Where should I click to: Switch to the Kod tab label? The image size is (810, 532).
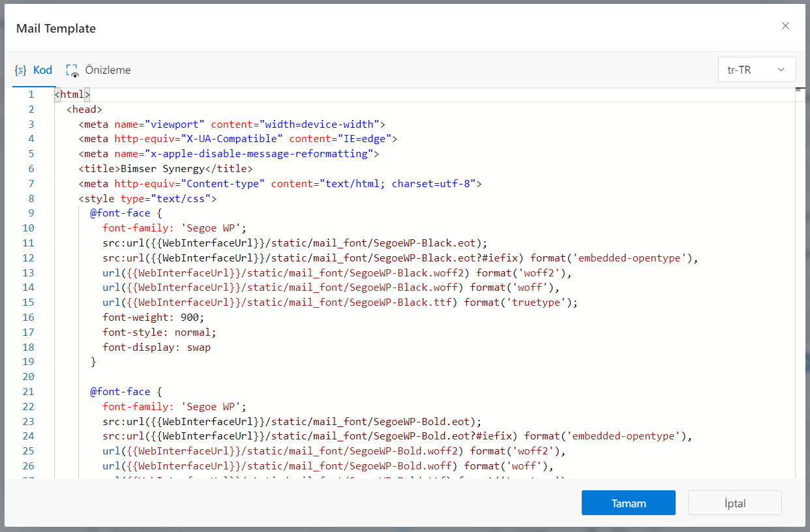click(42, 70)
